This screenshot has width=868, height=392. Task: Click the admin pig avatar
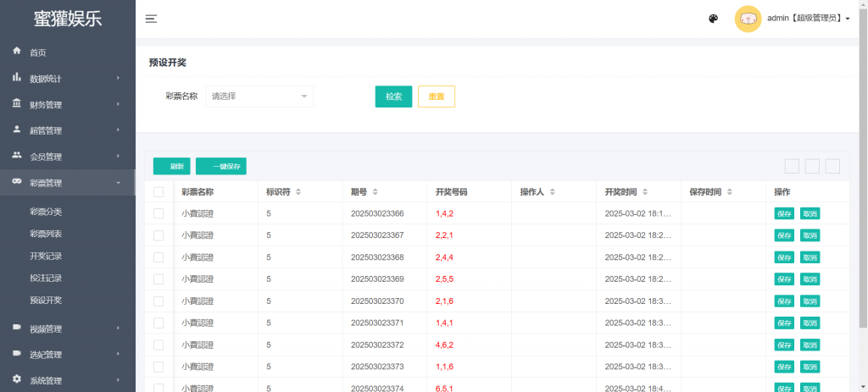(x=748, y=19)
